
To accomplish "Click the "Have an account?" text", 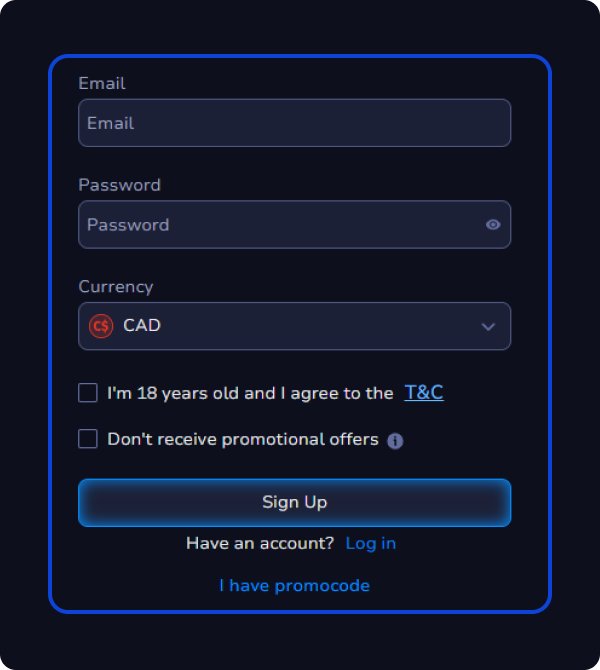I will (x=260, y=543).
